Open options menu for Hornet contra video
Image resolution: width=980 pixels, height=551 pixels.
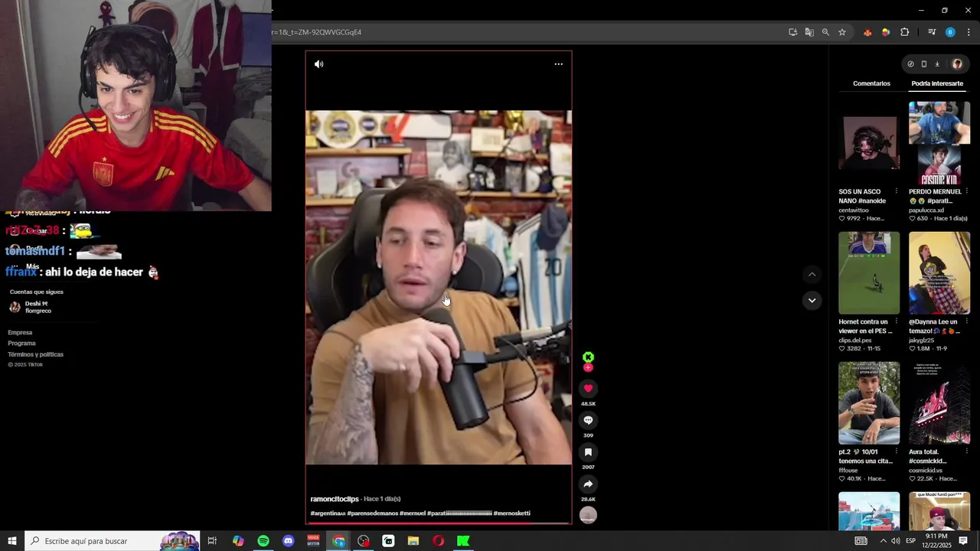click(897, 321)
